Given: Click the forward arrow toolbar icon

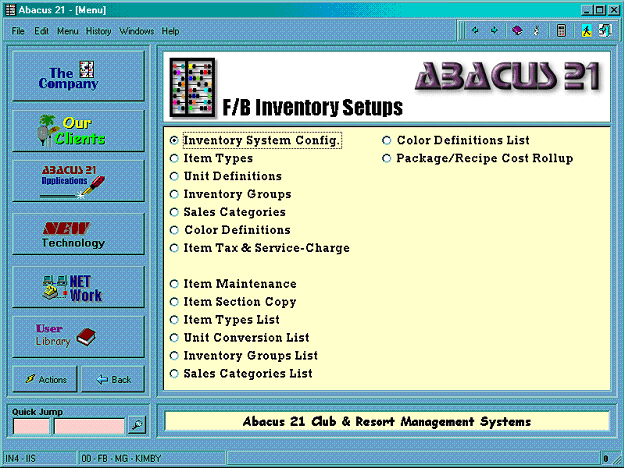Looking at the screenshot, I should point(494,30).
